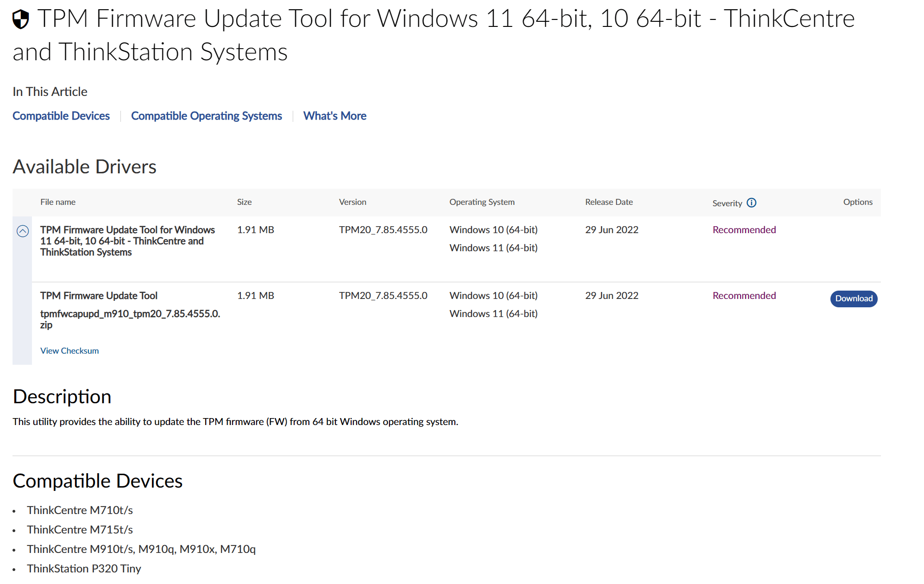Go to the What's More section link
The image size is (924, 584).
pos(334,116)
